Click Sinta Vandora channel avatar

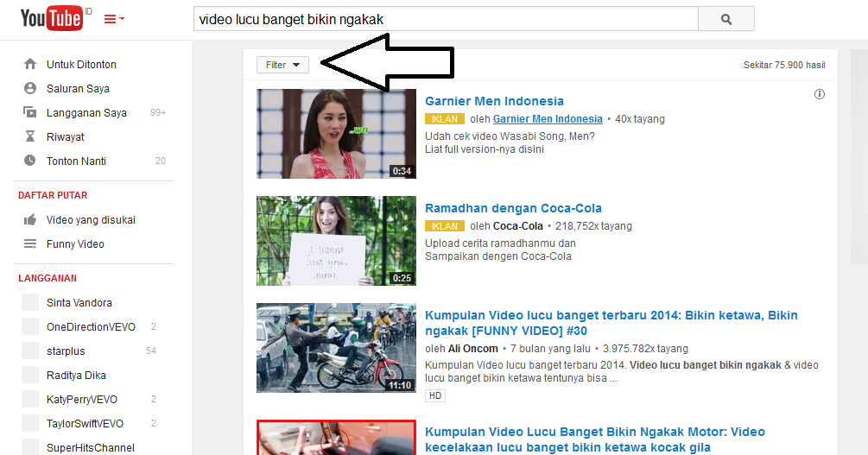coord(30,303)
